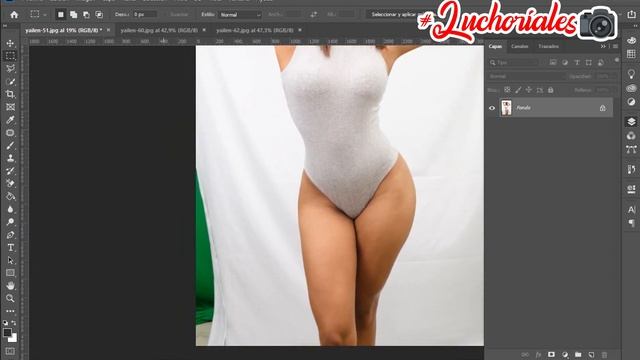Switch to yailen-42.jpg document tab
Viewport: 640px width, 360px height.
(x=255, y=30)
